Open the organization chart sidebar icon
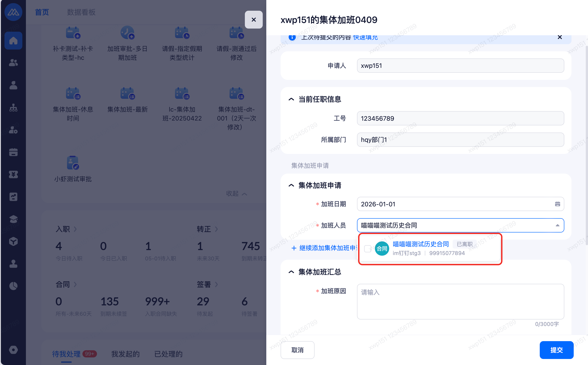This screenshot has height=365, width=588. tap(13, 108)
